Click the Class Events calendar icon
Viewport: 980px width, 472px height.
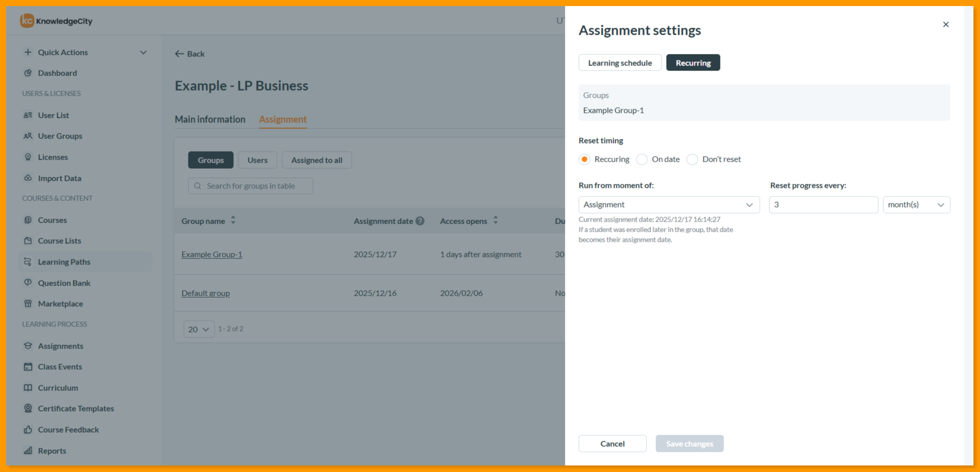tap(28, 367)
